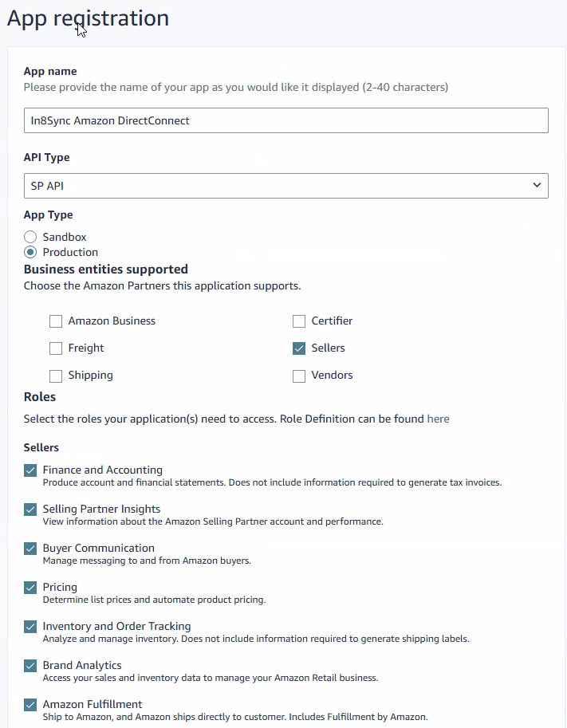Click the App registration page heading
This screenshot has width=567, height=728.
point(88,18)
